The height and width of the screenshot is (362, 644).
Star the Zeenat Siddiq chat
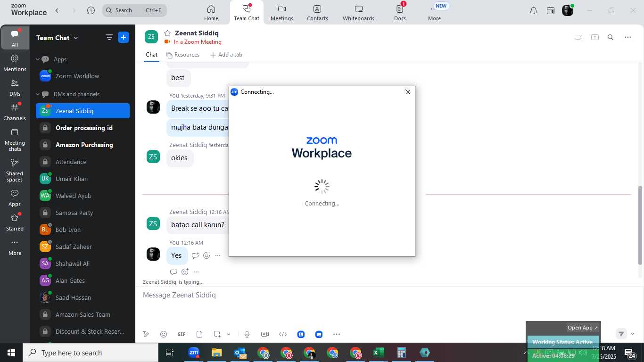click(x=167, y=33)
